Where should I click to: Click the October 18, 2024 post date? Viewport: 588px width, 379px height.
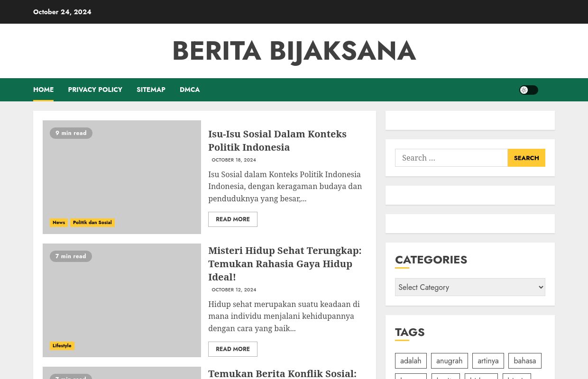pyautogui.click(x=234, y=160)
